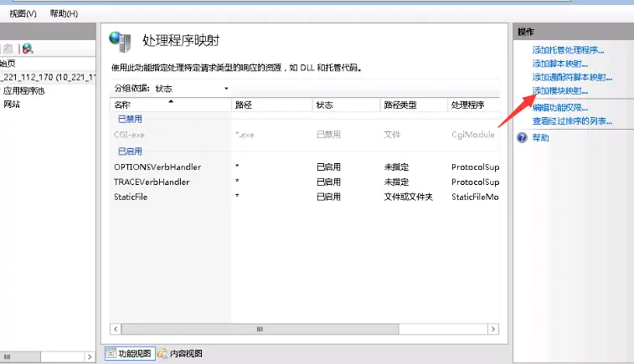Viewport: 634px width, 364px height.
Task: Click the left tree pane scrollbar right arrow
Action: pyautogui.click(x=90, y=356)
